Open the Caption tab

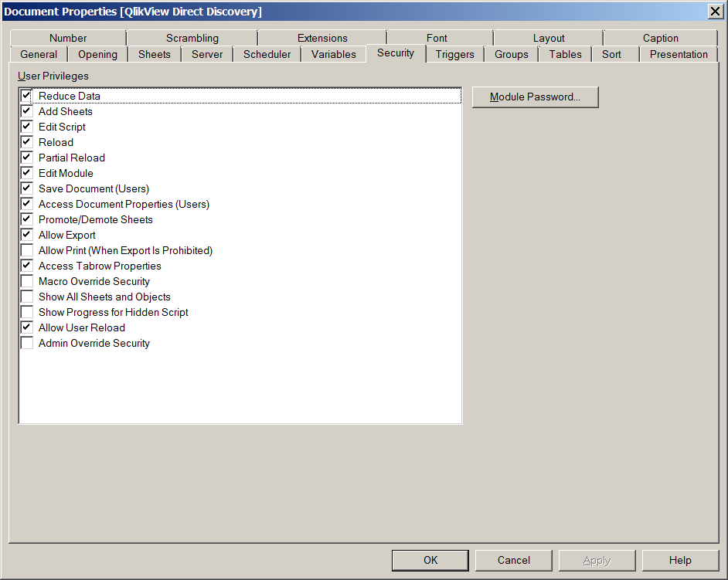pos(660,38)
